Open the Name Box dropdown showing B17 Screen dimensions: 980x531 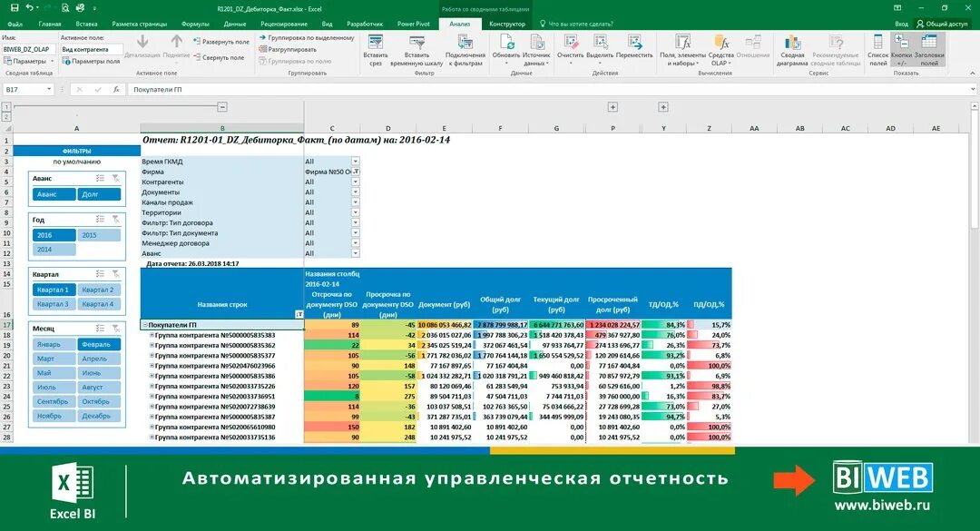point(49,90)
